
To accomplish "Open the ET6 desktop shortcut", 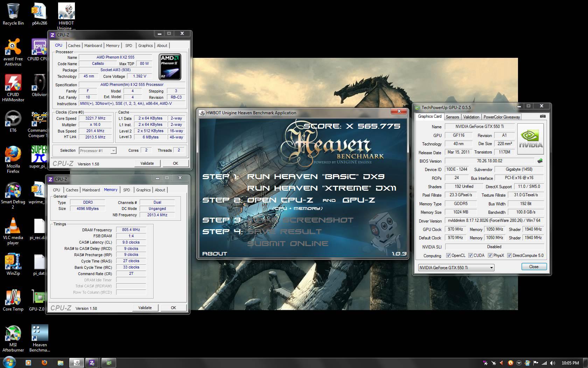I will [x=13, y=122].
